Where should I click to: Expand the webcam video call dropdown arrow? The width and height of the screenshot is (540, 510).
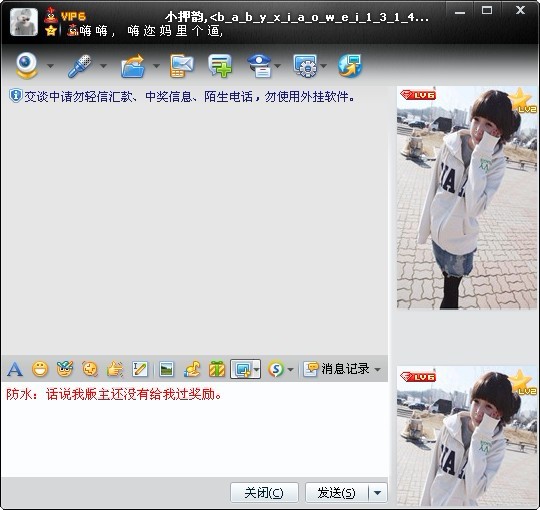(x=50, y=66)
